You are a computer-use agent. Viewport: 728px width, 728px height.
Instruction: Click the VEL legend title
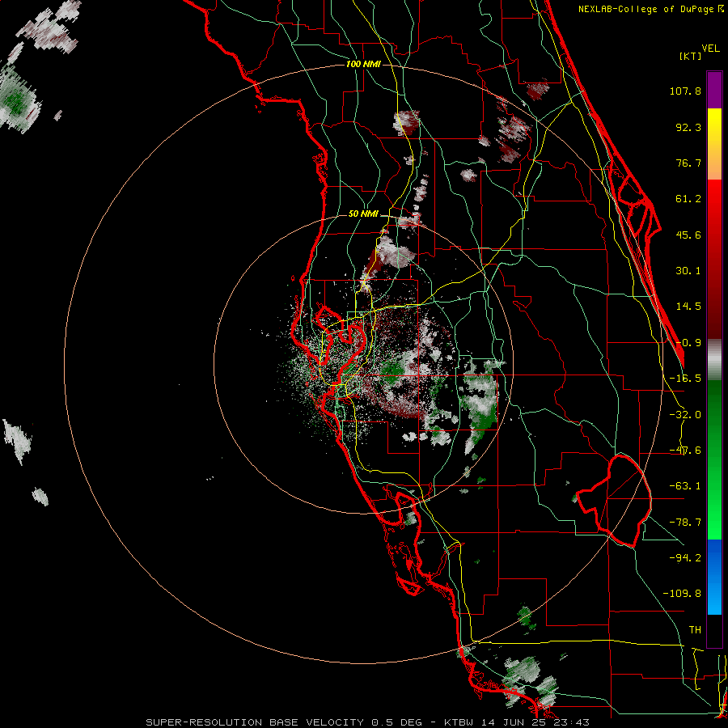(710, 49)
